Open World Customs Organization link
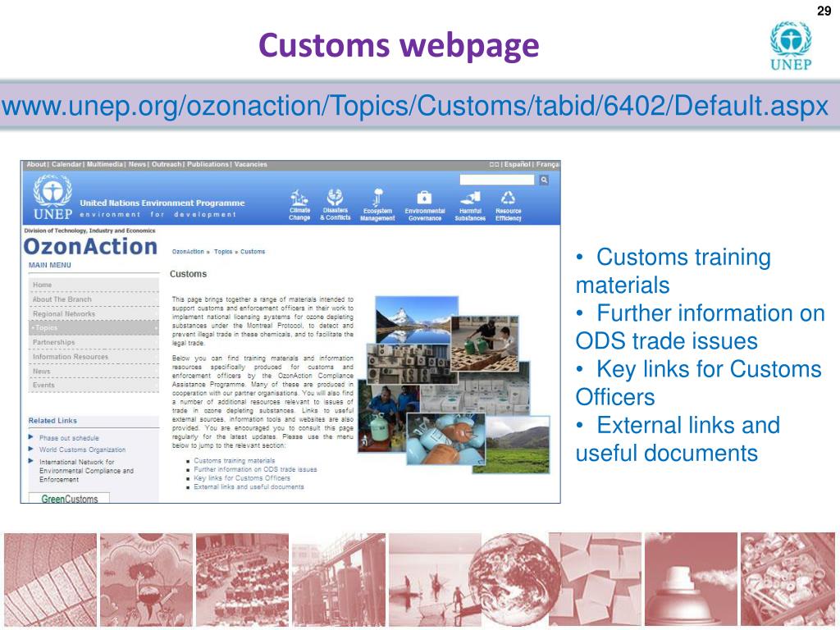The width and height of the screenshot is (840, 630). pyautogui.click(x=83, y=450)
